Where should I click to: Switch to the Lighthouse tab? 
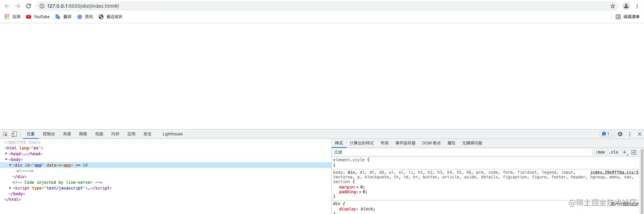pyautogui.click(x=172, y=134)
